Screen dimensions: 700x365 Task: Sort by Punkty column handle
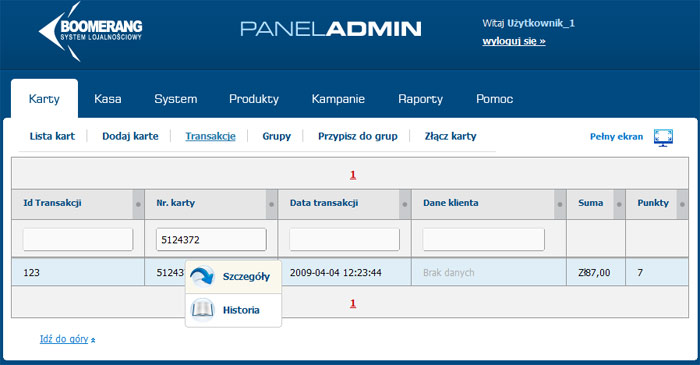pyautogui.click(x=682, y=204)
